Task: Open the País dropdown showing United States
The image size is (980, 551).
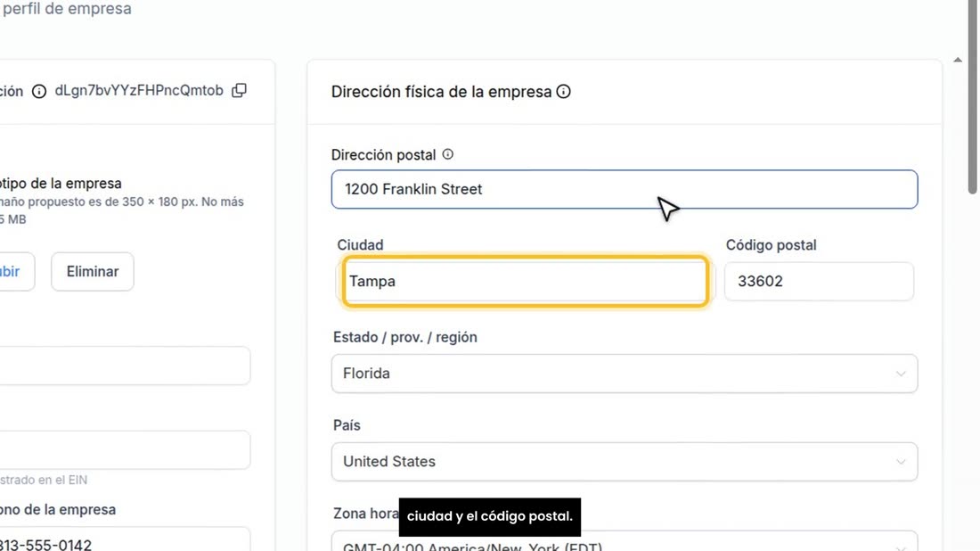Action: click(624, 462)
